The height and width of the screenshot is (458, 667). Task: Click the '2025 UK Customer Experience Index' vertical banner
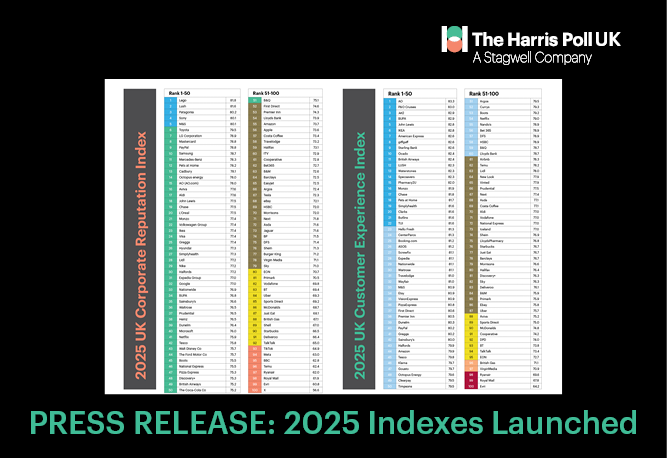point(359,239)
